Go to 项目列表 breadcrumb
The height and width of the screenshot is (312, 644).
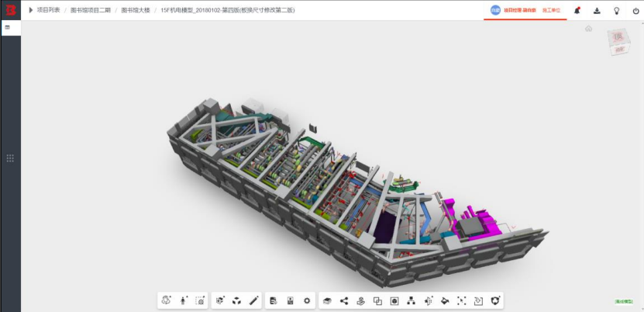click(49, 10)
